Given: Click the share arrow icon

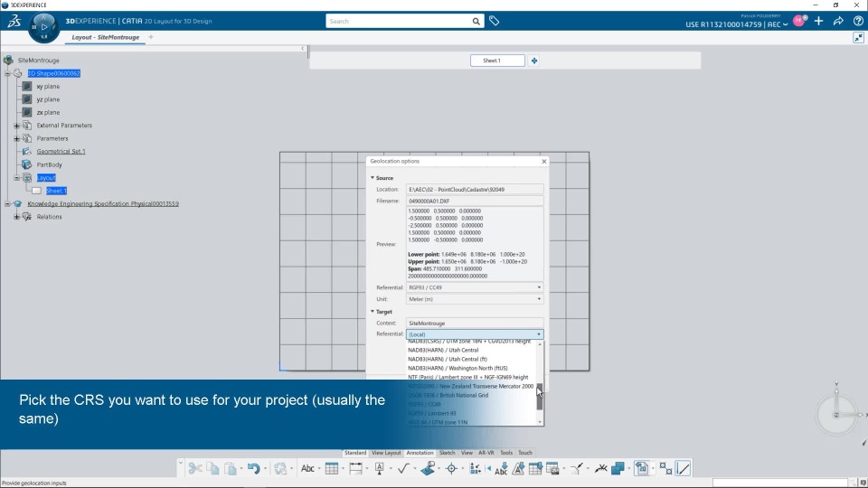Looking at the screenshot, I should tap(838, 21).
